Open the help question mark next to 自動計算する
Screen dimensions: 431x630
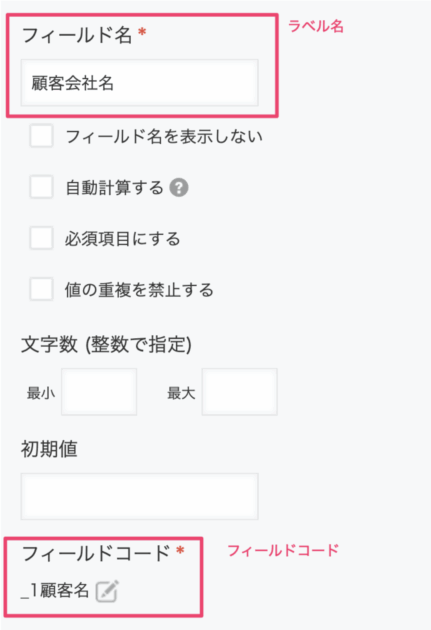tap(179, 188)
